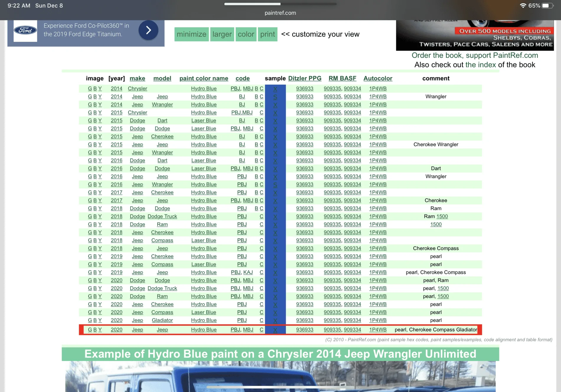Image resolution: width=561 pixels, height=392 pixels.
Task: Click the larger view button
Action: click(222, 34)
